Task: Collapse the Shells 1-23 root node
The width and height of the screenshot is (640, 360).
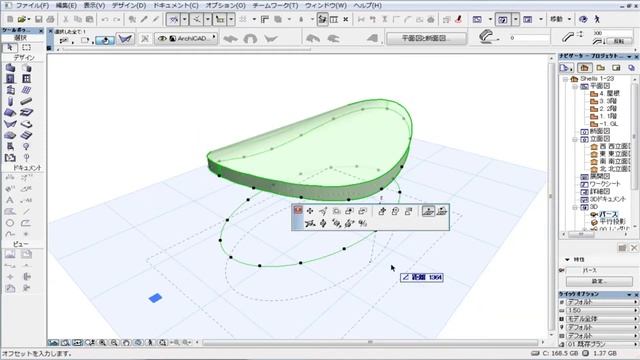Action: click(565, 79)
